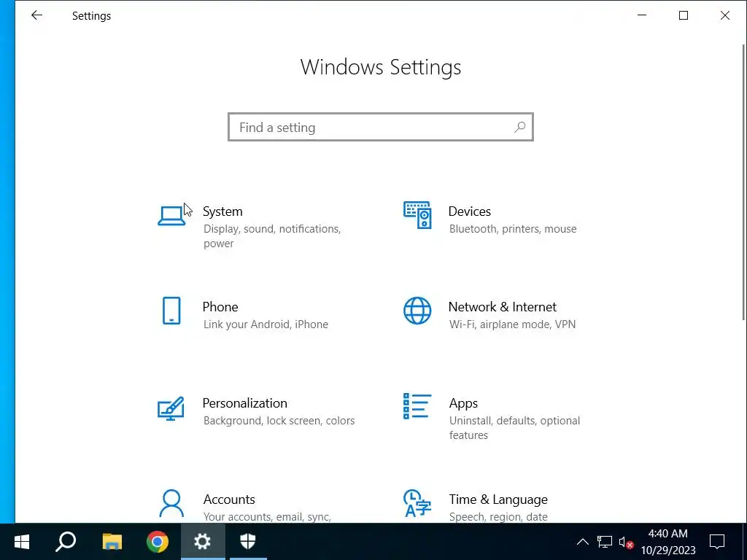
Task: Launch File Explorer from taskbar
Action: (112, 542)
